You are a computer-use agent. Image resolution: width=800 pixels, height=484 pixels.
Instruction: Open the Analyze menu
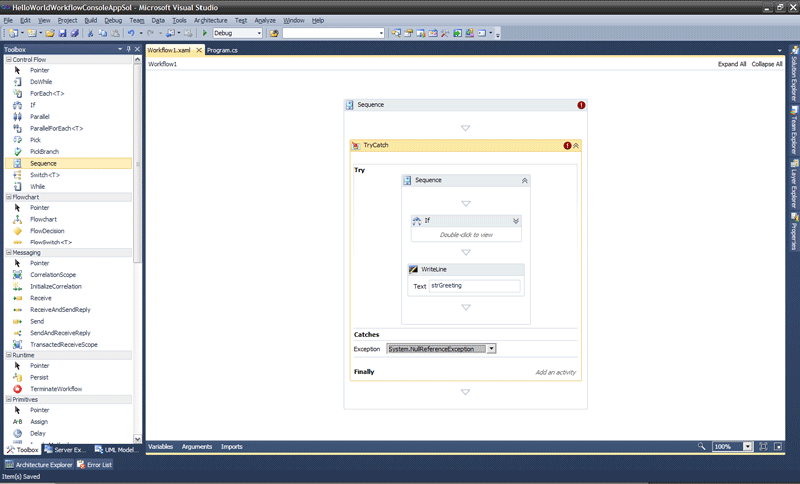coord(265,20)
